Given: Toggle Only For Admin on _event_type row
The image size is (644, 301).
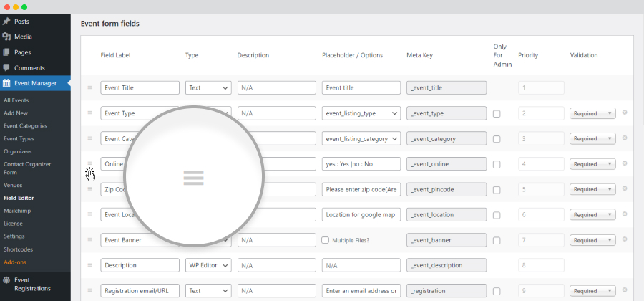Looking at the screenshot, I should 497,114.
